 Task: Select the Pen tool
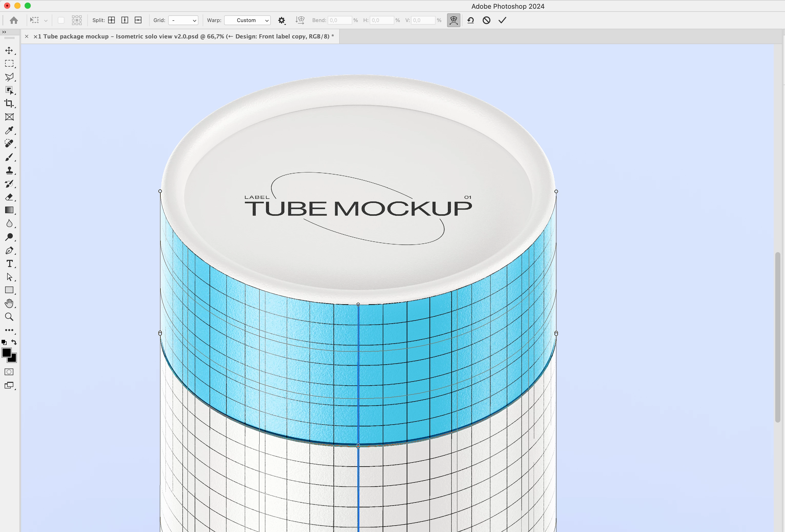(9, 251)
